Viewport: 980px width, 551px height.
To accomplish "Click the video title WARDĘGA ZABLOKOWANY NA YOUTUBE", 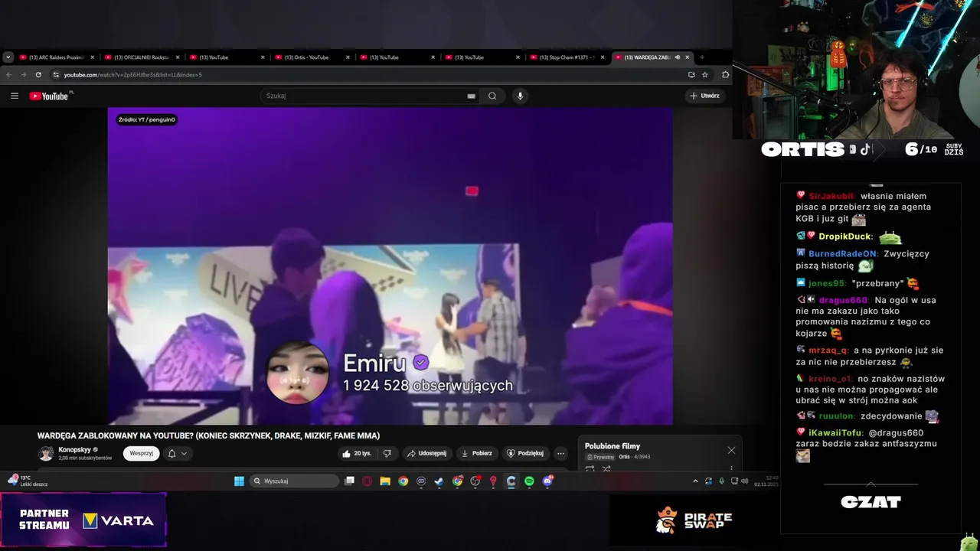I will (208, 435).
